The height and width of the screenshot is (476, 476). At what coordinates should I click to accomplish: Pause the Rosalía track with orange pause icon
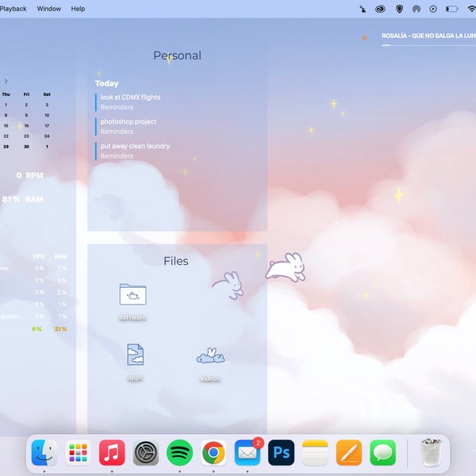click(364, 37)
